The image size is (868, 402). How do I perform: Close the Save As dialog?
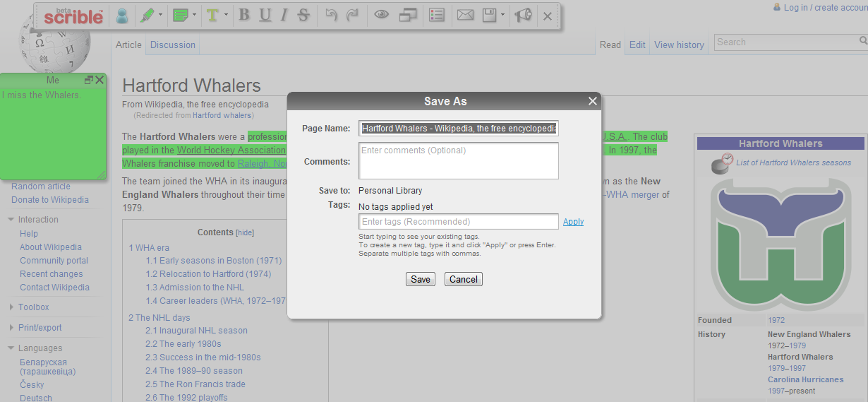[593, 101]
